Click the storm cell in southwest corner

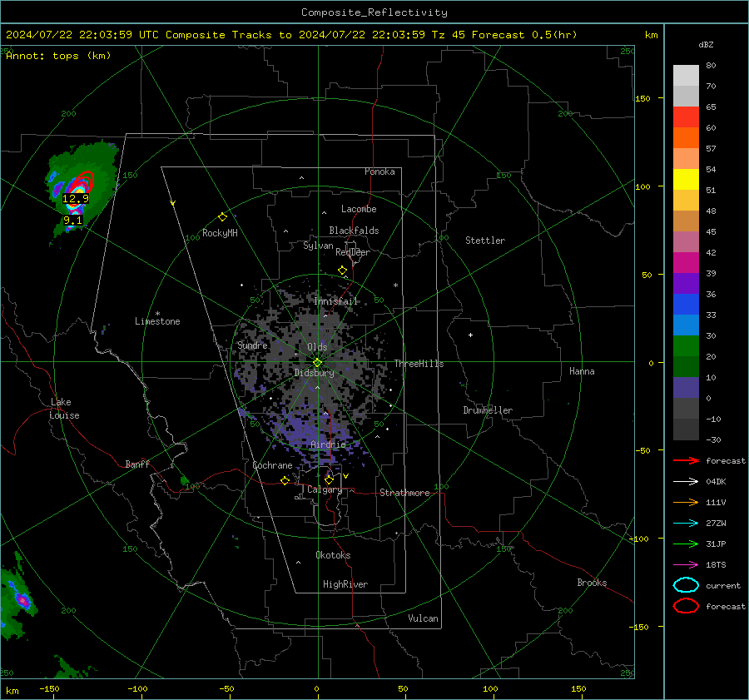tap(17, 598)
